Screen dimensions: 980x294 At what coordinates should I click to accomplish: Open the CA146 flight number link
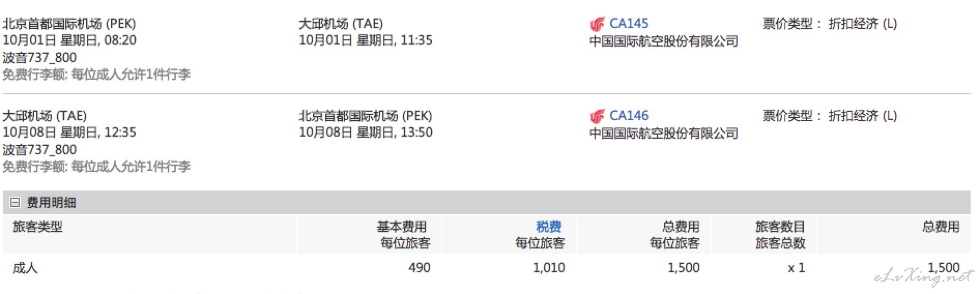(629, 115)
